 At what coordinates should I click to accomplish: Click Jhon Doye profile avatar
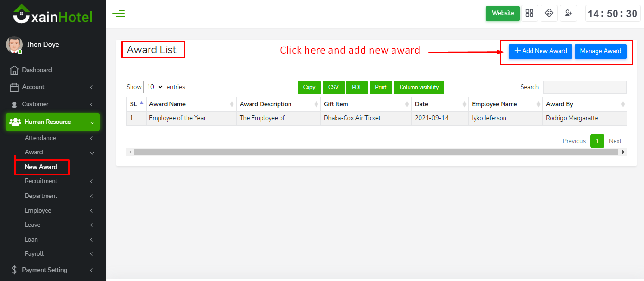tap(14, 45)
